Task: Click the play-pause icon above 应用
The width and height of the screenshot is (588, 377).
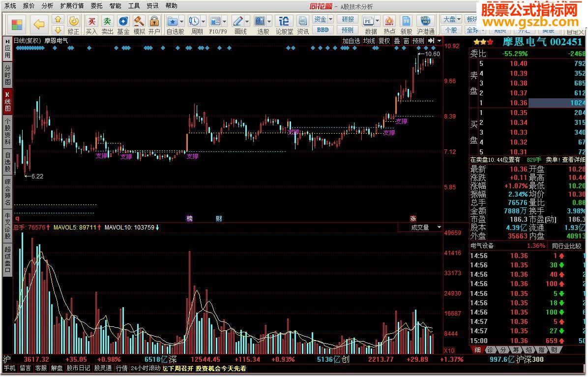Action: click(7, 42)
